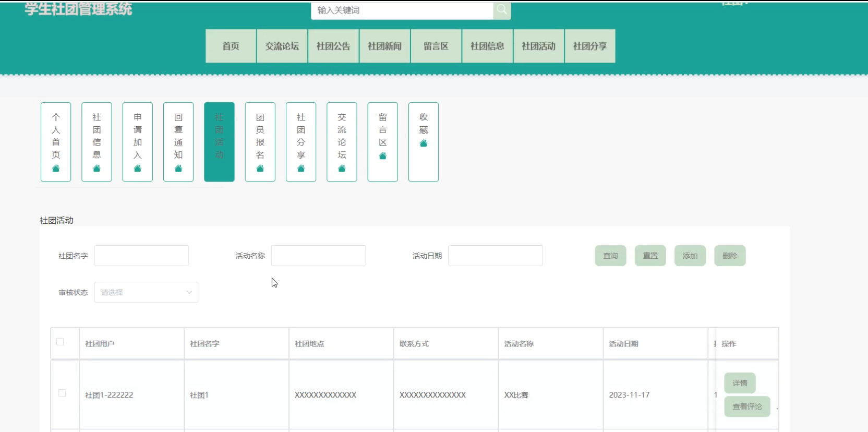Open the 审核状态 请选择 dropdown
The height and width of the screenshot is (432, 868).
click(146, 292)
